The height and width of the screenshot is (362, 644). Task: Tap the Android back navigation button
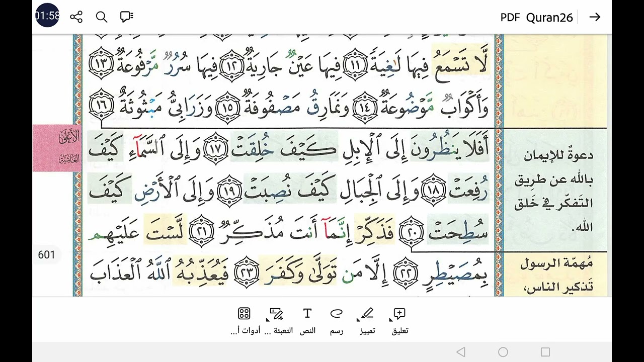click(x=461, y=352)
